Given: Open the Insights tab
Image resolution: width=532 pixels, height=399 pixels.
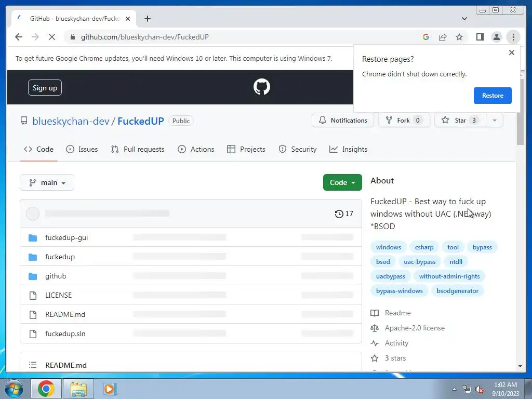Looking at the screenshot, I should (349, 149).
